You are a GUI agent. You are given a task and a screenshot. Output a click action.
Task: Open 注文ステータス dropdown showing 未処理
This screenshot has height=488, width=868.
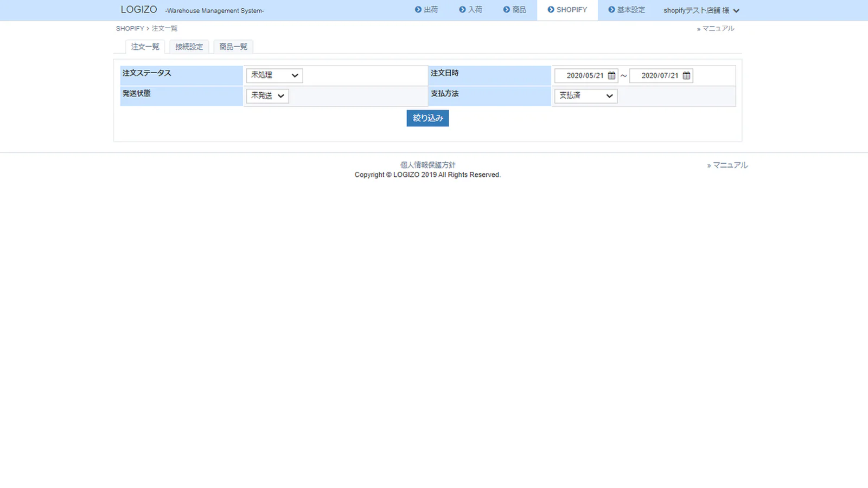pyautogui.click(x=275, y=75)
